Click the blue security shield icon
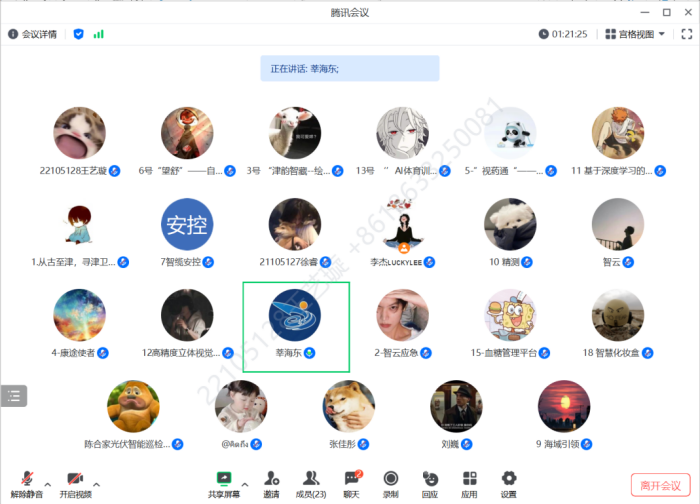 click(79, 34)
